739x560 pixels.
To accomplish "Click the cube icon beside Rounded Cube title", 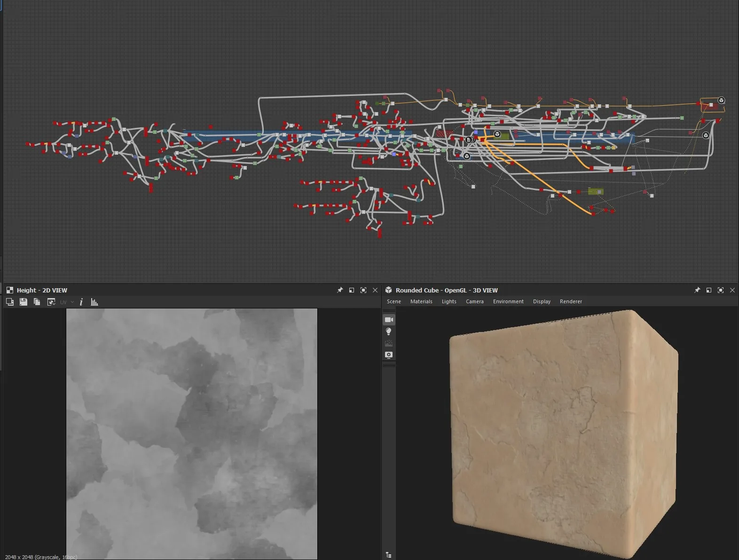I will 389,290.
